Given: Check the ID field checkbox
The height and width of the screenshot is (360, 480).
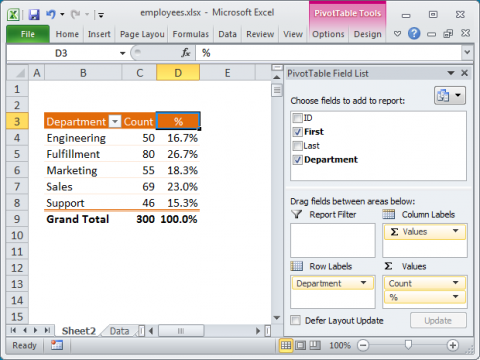Looking at the screenshot, I should 297,118.
